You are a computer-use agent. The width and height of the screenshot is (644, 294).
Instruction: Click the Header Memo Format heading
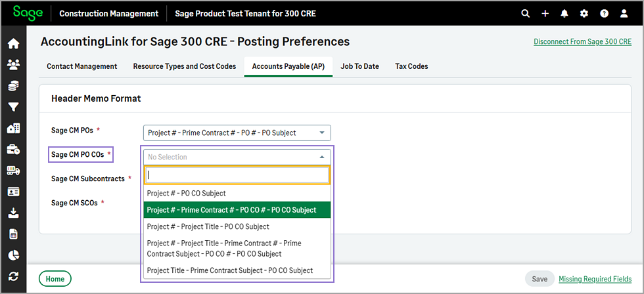click(x=96, y=98)
